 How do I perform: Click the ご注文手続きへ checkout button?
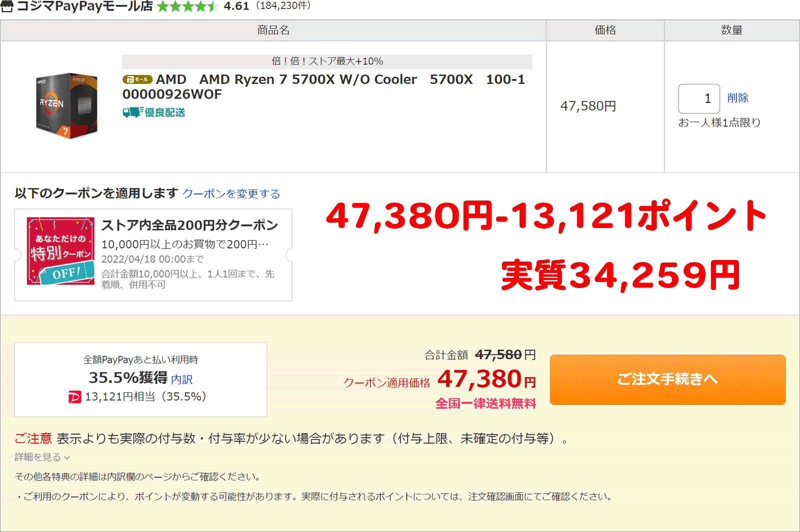click(667, 380)
